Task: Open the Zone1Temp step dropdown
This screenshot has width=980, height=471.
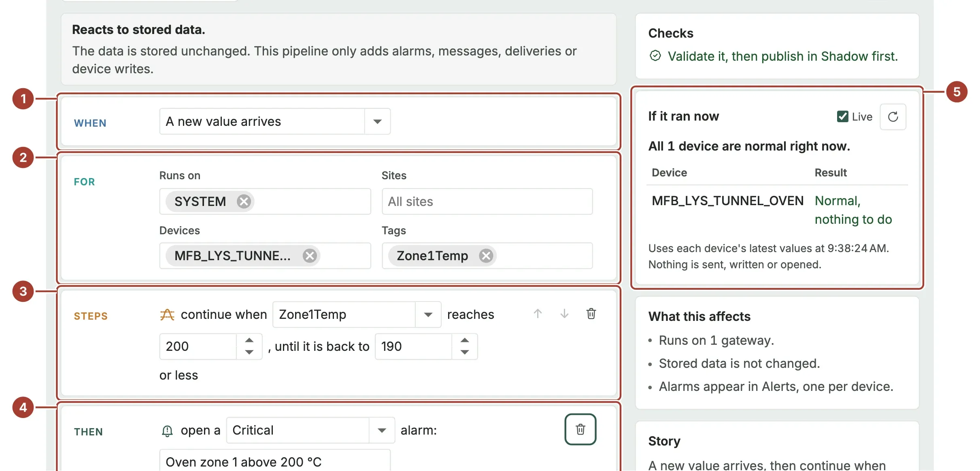Action: coord(428,314)
